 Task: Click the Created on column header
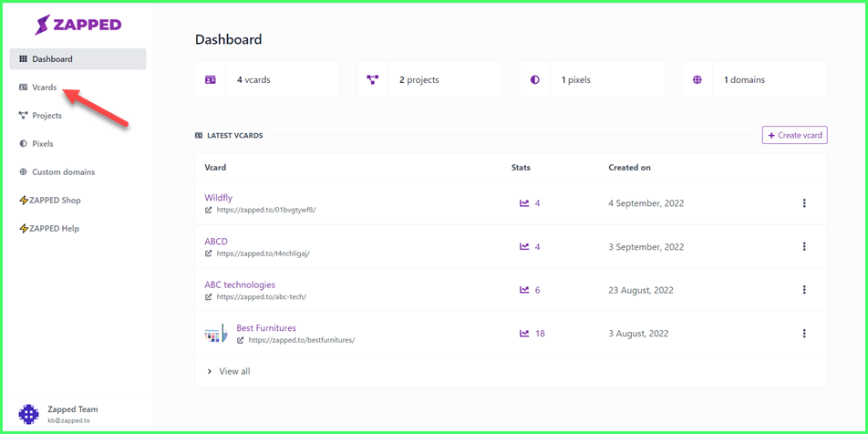(629, 167)
